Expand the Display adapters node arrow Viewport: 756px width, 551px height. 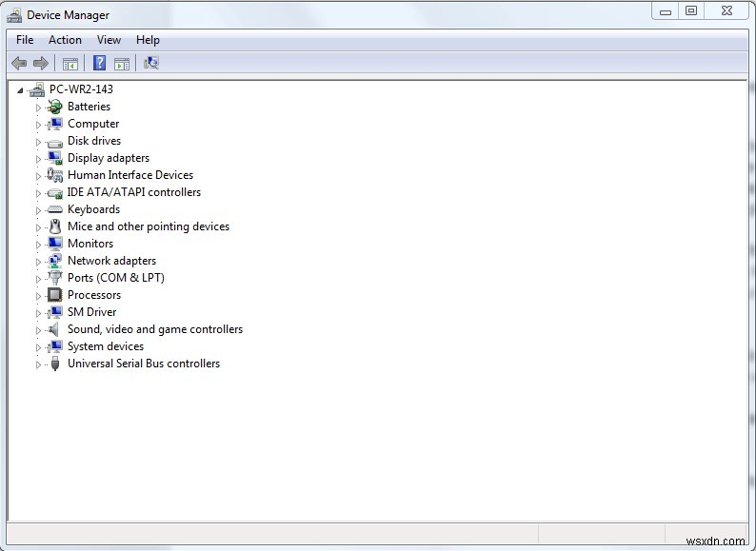point(39,159)
